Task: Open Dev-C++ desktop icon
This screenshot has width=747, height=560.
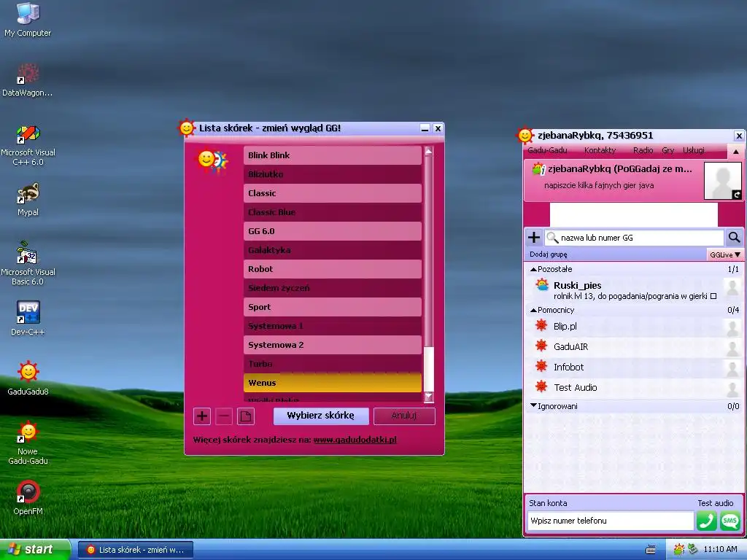Action: (28, 318)
